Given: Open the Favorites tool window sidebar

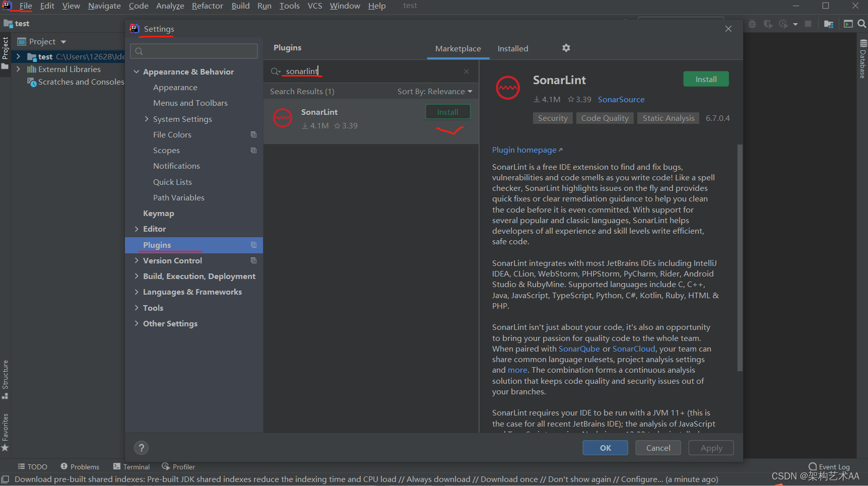Looking at the screenshot, I should pyautogui.click(x=5, y=432).
